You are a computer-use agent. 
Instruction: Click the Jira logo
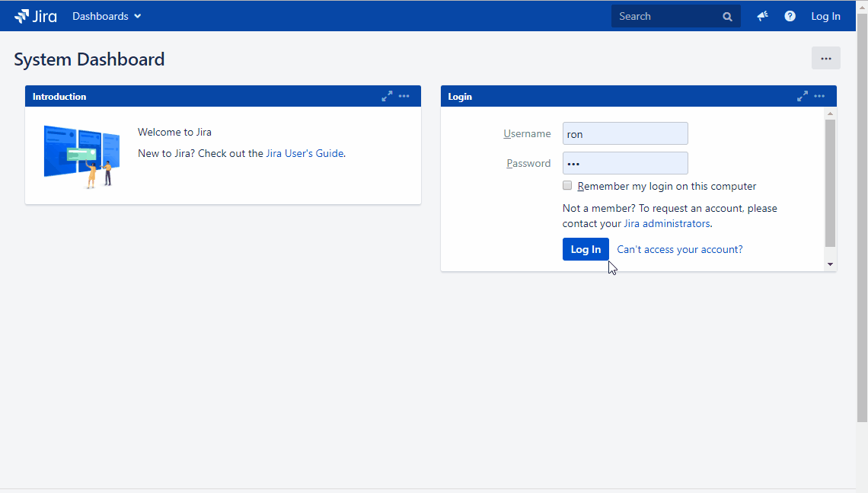pos(35,15)
